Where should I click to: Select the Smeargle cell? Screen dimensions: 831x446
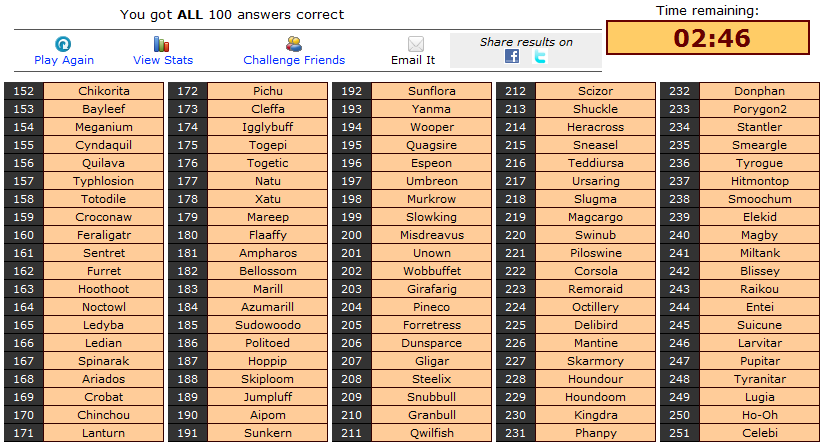759,145
